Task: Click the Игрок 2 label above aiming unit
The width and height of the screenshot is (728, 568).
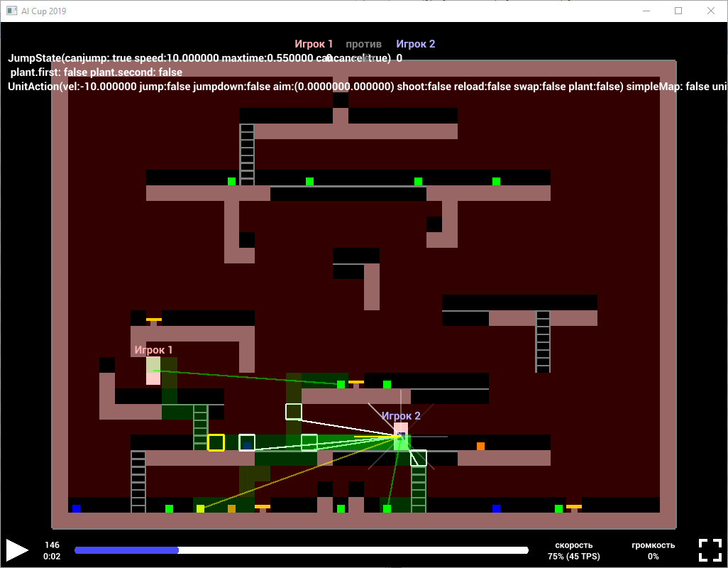Action: [401, 415]
